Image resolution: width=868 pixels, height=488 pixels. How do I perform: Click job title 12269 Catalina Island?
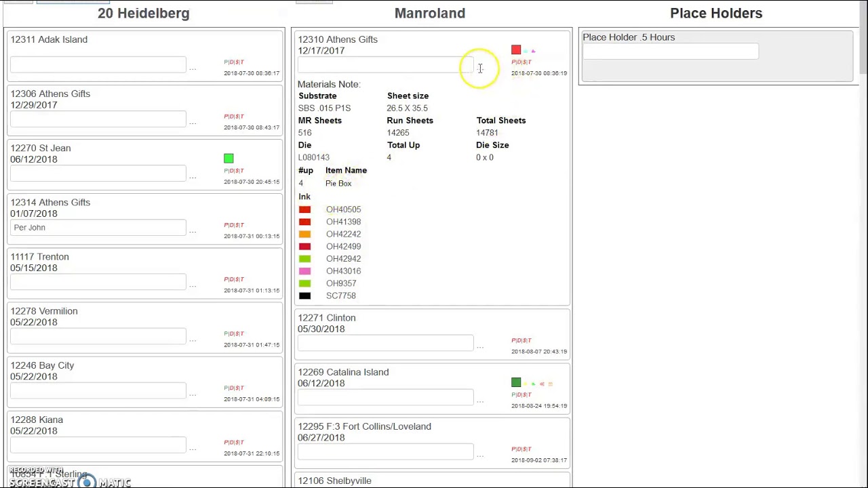[343, 372]
